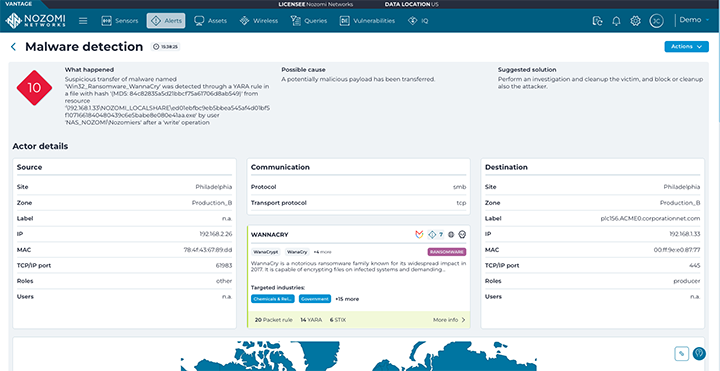Go back using the left chevron

[13, 46]
